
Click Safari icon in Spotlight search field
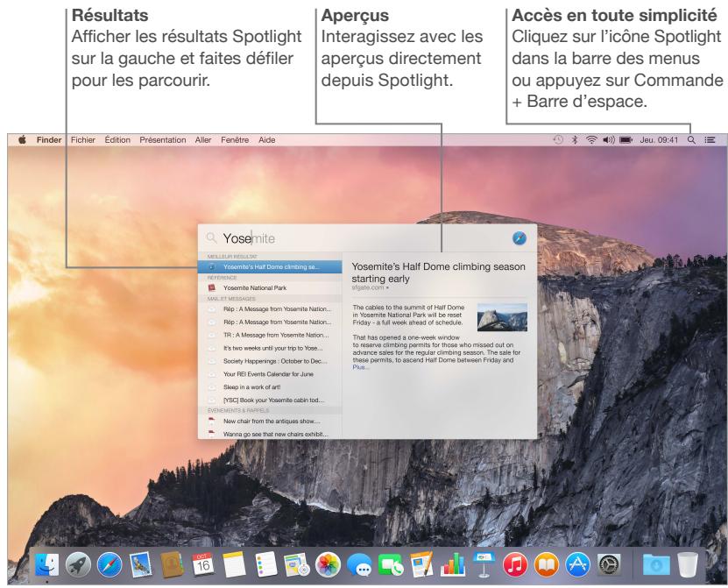point(519,238)
